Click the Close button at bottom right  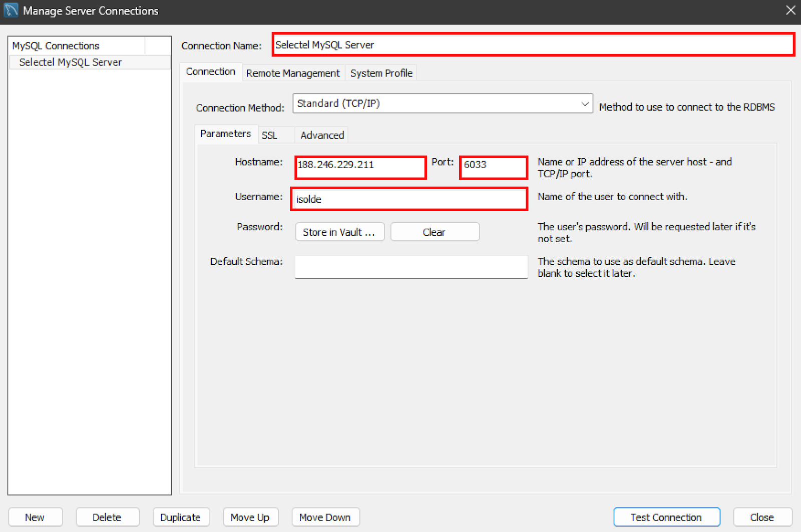[762, 517]
